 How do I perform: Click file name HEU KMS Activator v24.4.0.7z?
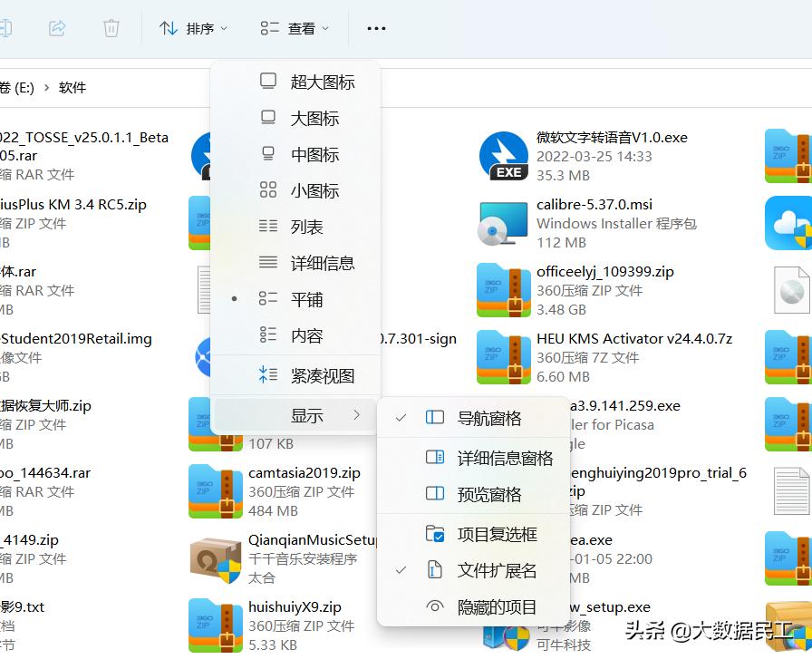(x=634, y=339)
